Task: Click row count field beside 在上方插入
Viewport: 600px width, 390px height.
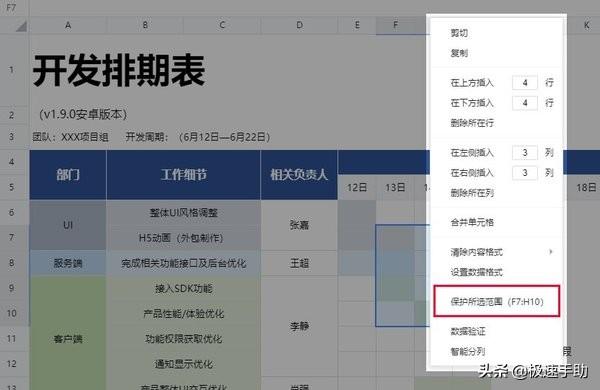Action: (525, 83)
